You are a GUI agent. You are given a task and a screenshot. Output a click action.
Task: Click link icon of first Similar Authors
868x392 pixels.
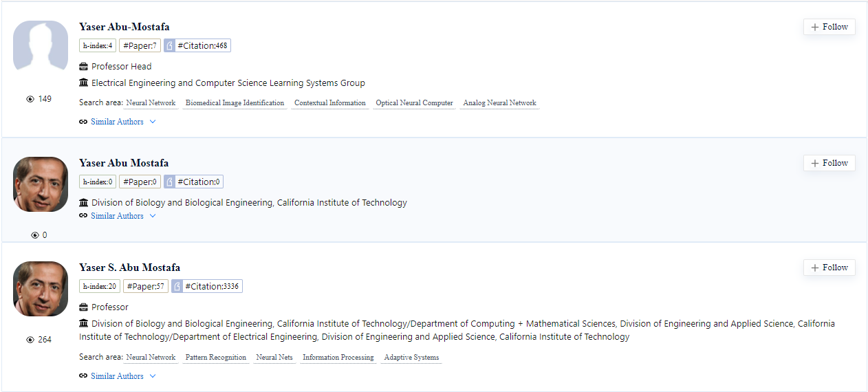(83, 122)
